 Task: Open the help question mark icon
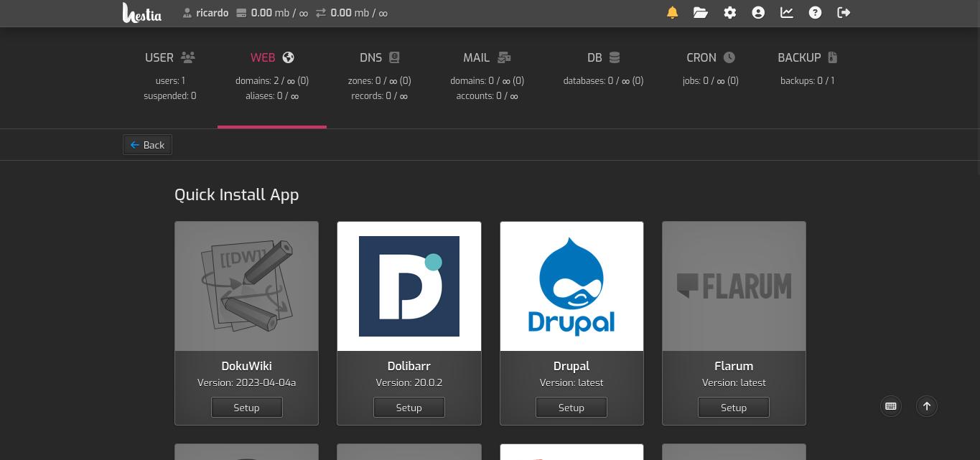point(816,13)
